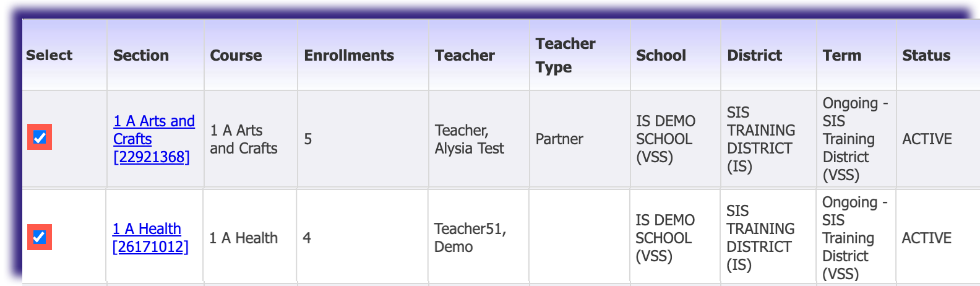Click the 1 A Health course cell
The width and height of the screenshot is (980, 286).
pos(243,238)
